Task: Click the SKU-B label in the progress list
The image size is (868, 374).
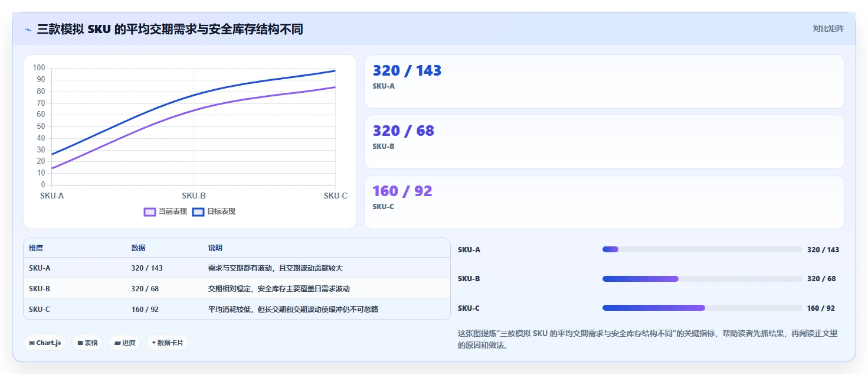Action: click(469, 279)
